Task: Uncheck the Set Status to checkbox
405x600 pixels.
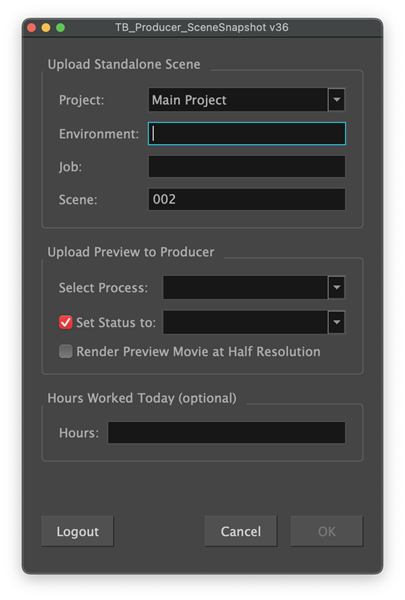Action: 65,322
